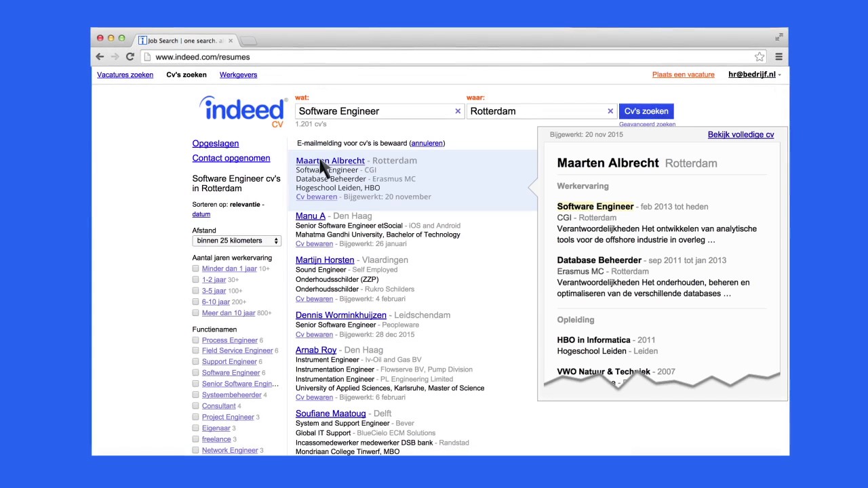Image resolution: width=868 pixels, height=488 pixels.
Task: Go to Vacatures zoeken tab
Action: [x=125, y=75]
